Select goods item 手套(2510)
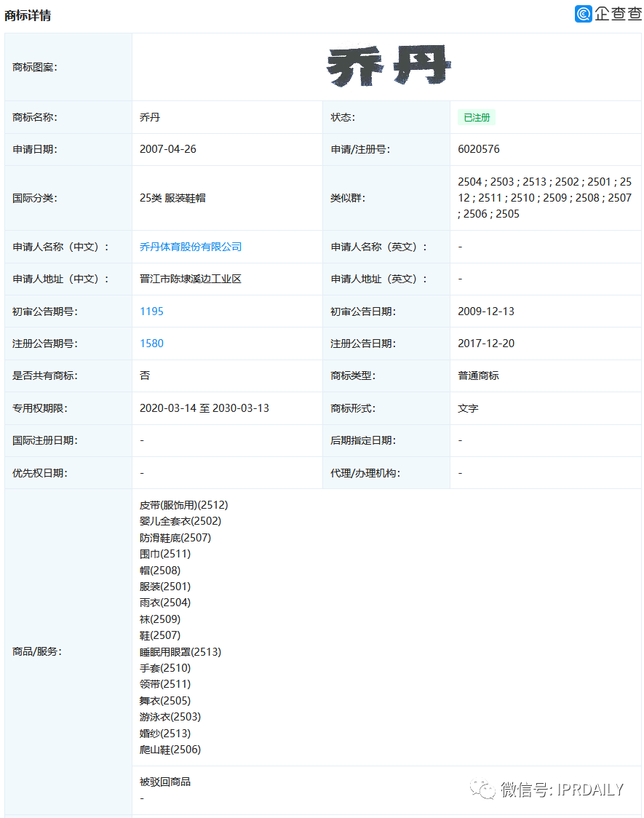644x818 pixels. 164,668
